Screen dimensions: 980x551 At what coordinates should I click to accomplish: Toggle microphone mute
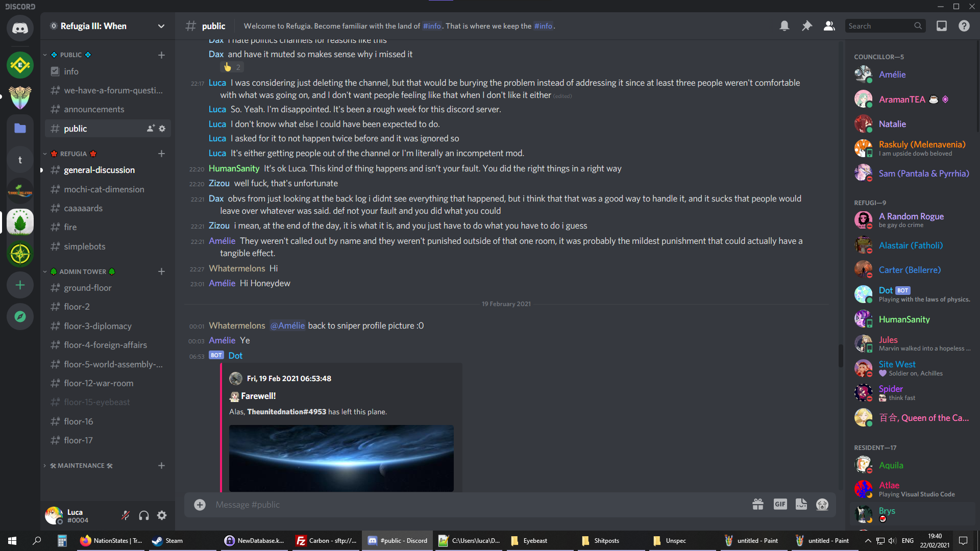126,515
